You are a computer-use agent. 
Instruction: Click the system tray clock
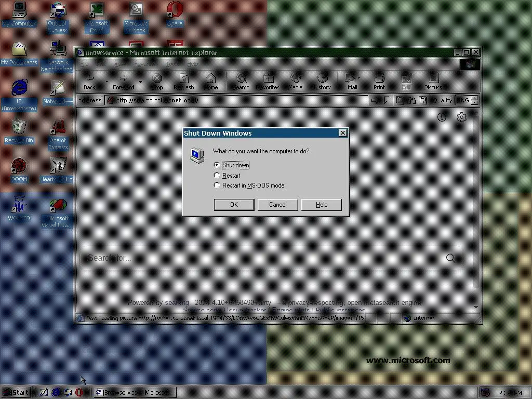(x=510, y=393)
